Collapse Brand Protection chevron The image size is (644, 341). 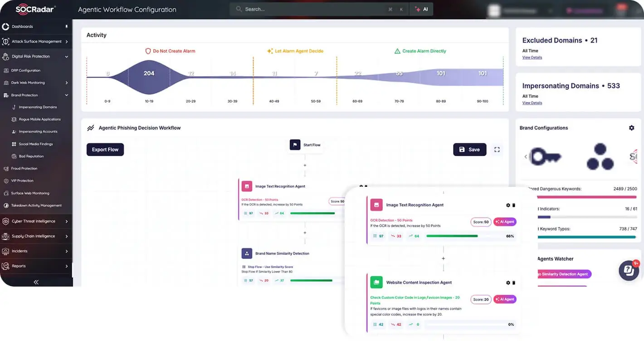click(x=67, y=95)
